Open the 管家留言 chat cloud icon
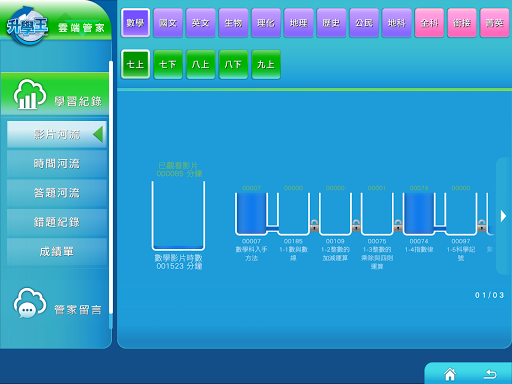The width and height of the screenshot is (512, 384). [29, 303]
